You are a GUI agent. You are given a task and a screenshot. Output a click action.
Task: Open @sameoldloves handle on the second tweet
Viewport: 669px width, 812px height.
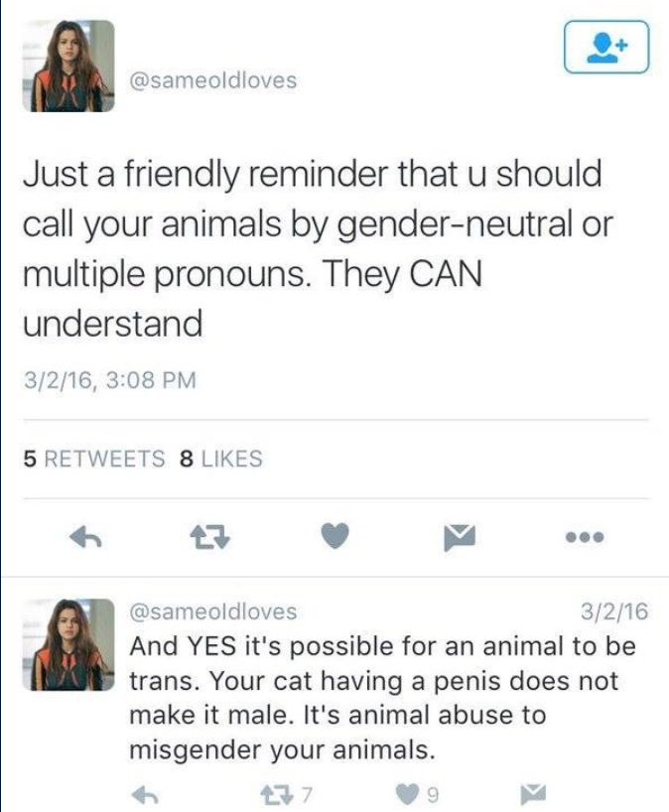point(213,611)
